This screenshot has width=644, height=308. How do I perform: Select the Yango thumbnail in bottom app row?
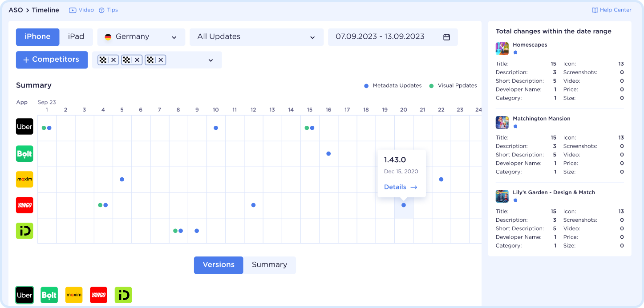coord(98,295)
